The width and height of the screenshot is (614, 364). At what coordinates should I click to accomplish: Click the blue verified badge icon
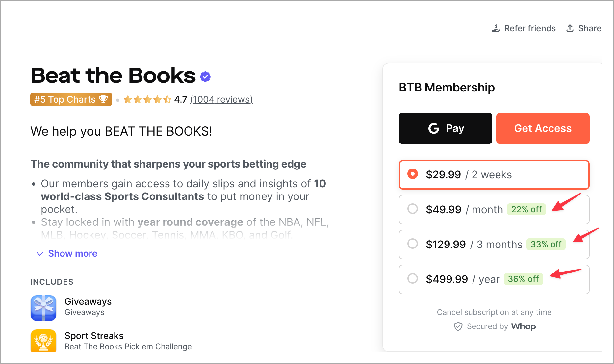tap(205, 77)
